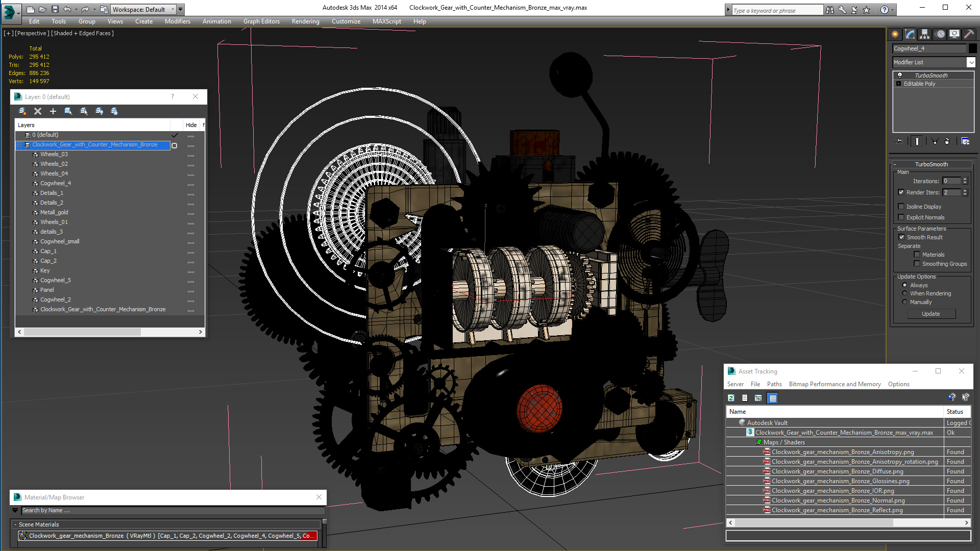The width and height of the screenshot is (980, 551).
Task: Open the Rendering menu
Action: coord(305,21)
